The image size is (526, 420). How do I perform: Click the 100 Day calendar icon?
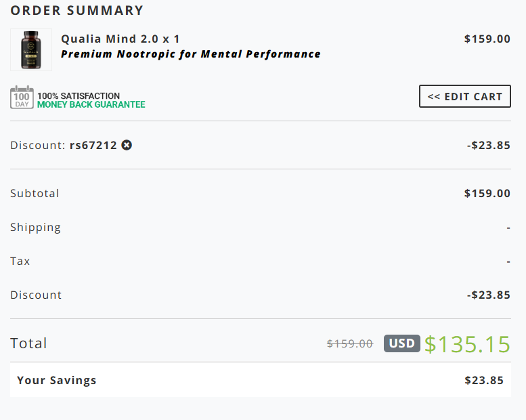click(x=22, y=98)
